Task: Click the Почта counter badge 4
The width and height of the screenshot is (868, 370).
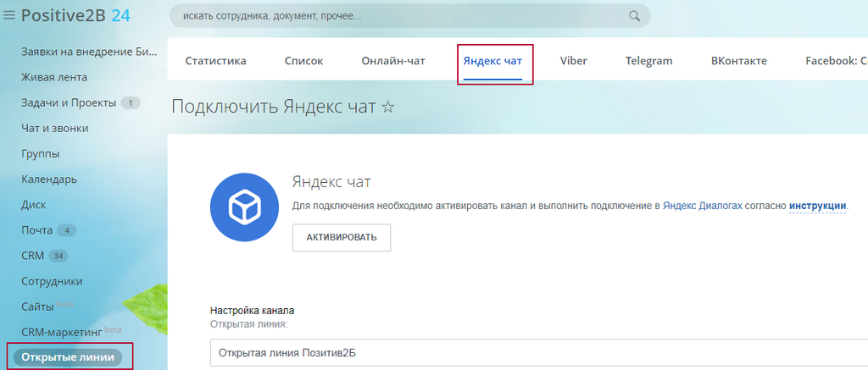Action: pos(67,230)
